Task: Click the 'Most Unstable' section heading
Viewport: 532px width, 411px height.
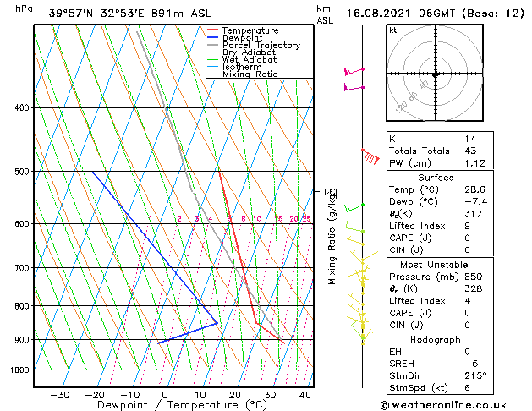Action: (x=434, y=265)
